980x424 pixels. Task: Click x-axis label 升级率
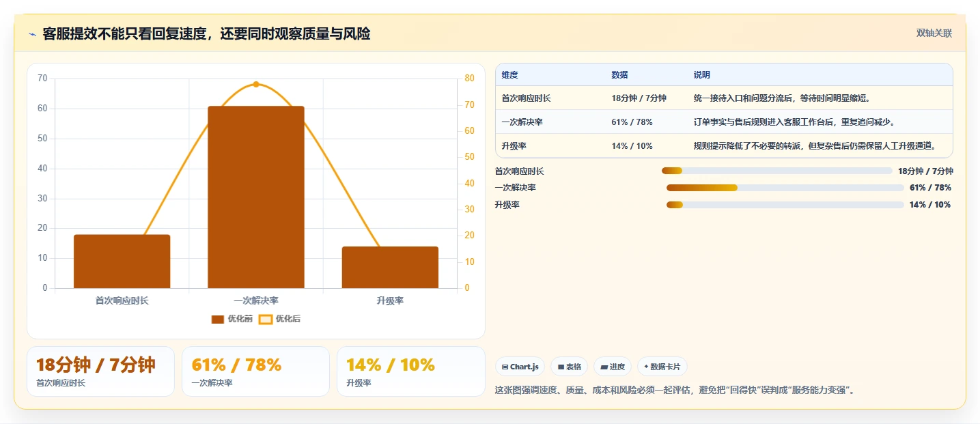pos(390,300)
